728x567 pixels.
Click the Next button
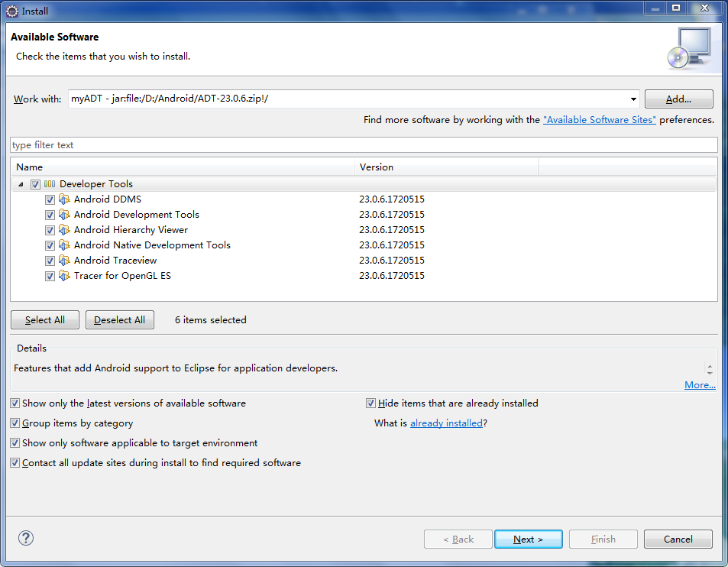point(529,539)
